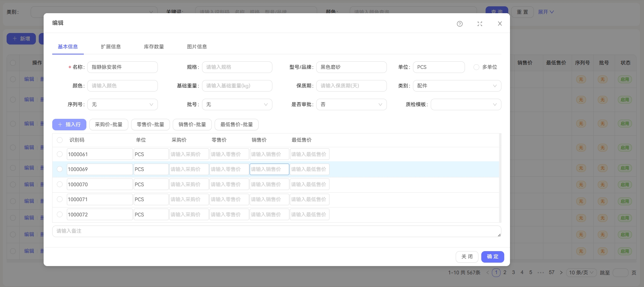
Task: Click the plus icon on the 新增 button
Action: (15, 38)
